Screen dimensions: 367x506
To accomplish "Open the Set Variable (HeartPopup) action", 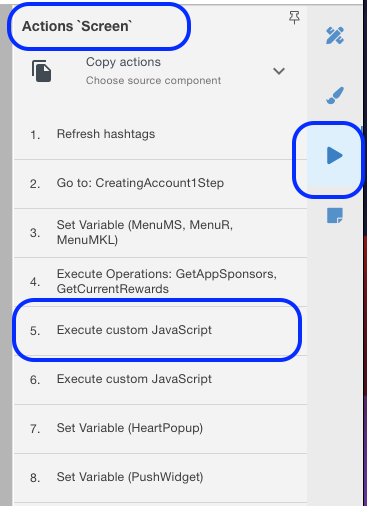I will point(160,429).
